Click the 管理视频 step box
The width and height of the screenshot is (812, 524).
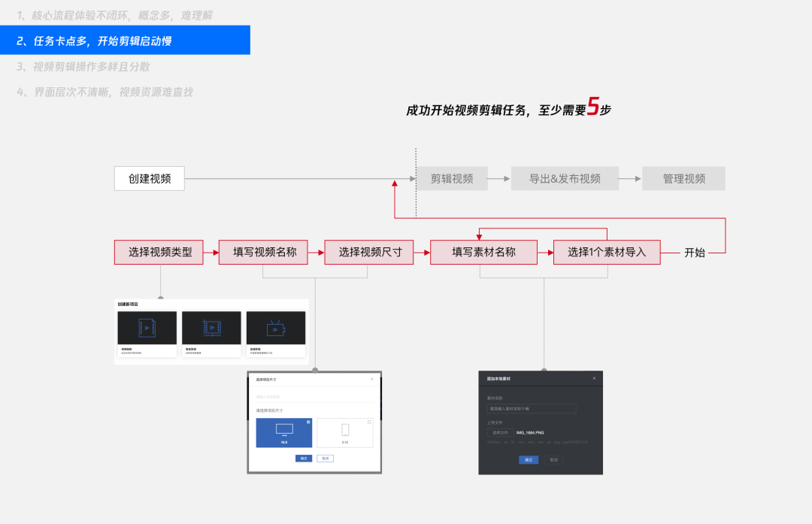[x=683, y=179]
